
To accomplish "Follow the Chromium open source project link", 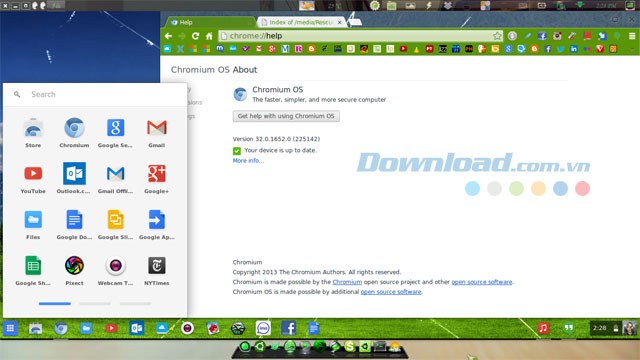I will [x=347, y=282].
